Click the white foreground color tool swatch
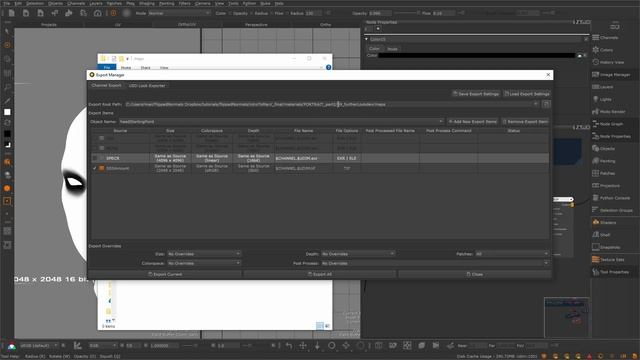This screenshot has height=360, width=640. 7,112
